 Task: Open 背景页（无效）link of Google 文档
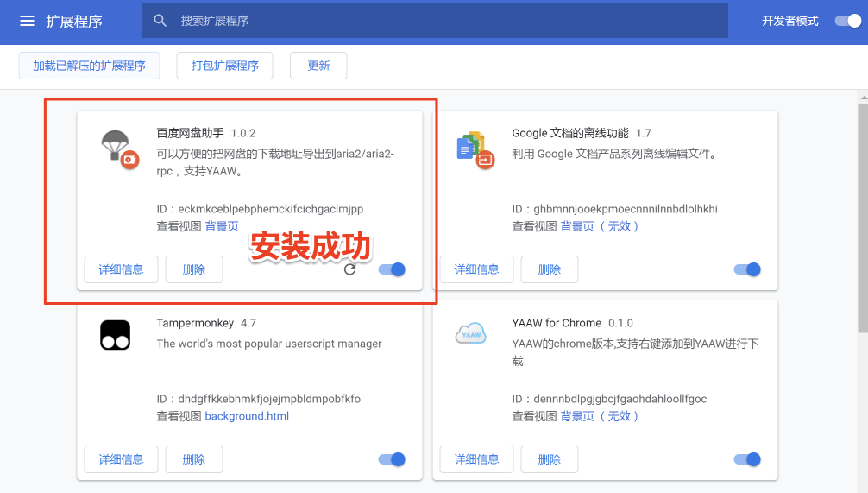point(600,226)
